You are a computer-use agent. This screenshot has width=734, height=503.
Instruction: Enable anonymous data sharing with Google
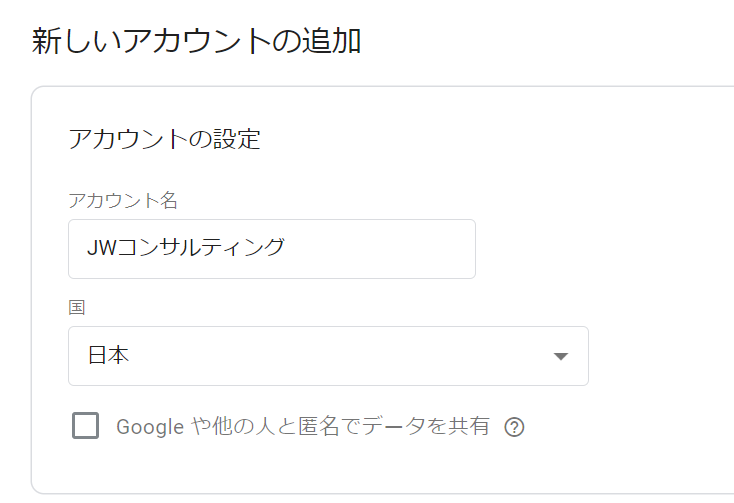pyautogui.click(x=86, y=426)
